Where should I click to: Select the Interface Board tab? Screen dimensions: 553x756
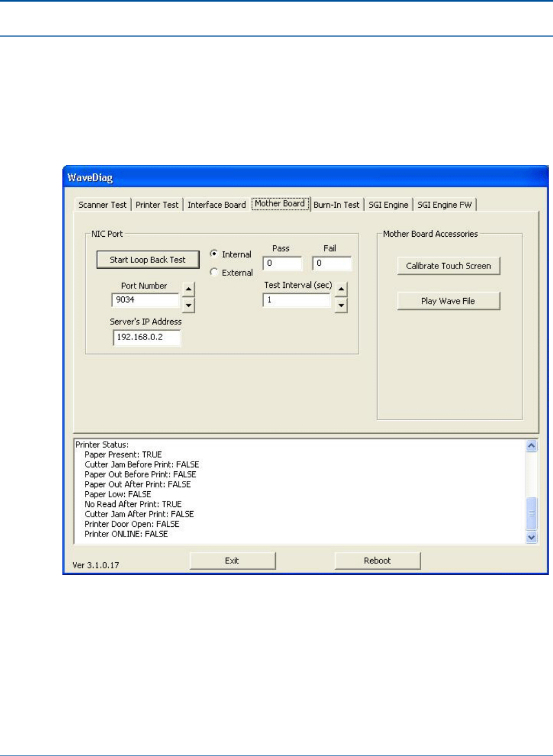tap(216, 205)
